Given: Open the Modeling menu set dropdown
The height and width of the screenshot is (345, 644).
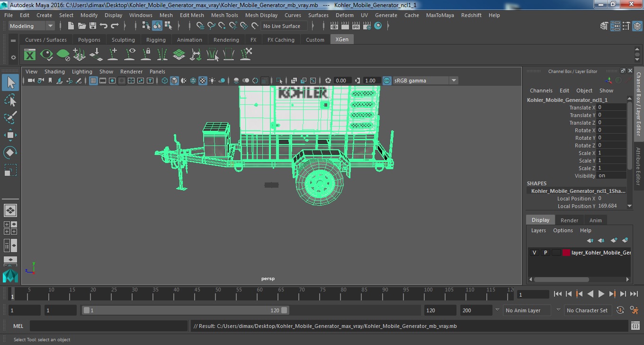Looking at the screenshot, I should pos(31,26).
